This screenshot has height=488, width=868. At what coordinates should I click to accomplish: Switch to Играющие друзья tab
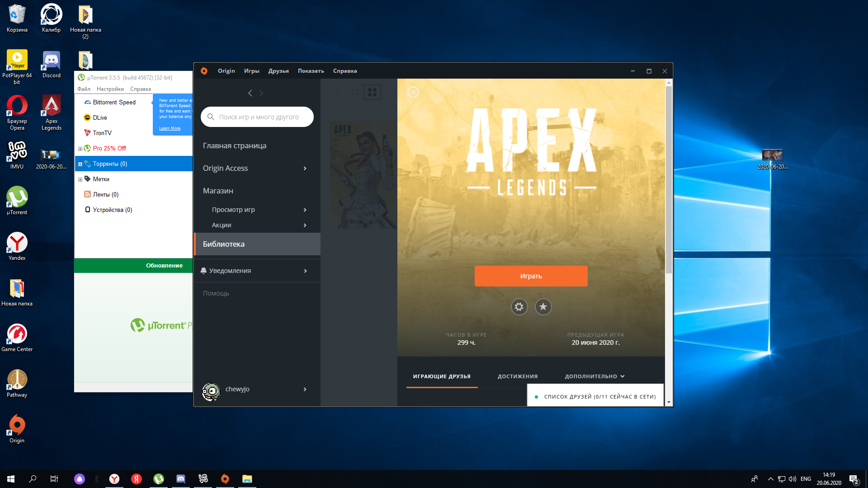[442, 376]
